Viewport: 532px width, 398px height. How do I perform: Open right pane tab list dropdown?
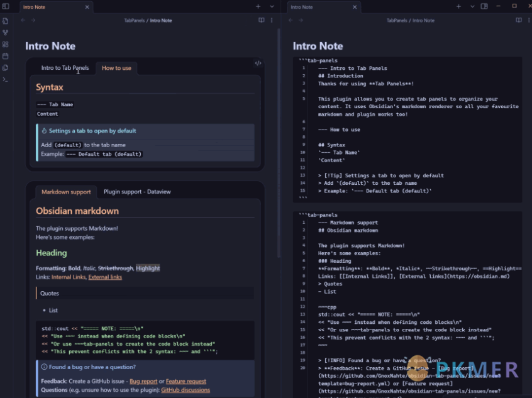pyautogui.click(x=472, y=6)
